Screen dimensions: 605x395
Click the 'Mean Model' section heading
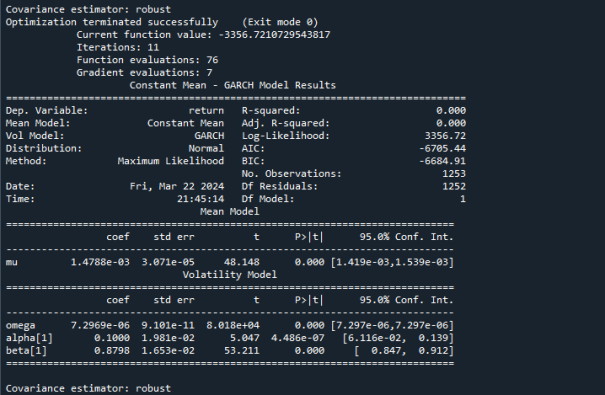[x=230, y=212]
